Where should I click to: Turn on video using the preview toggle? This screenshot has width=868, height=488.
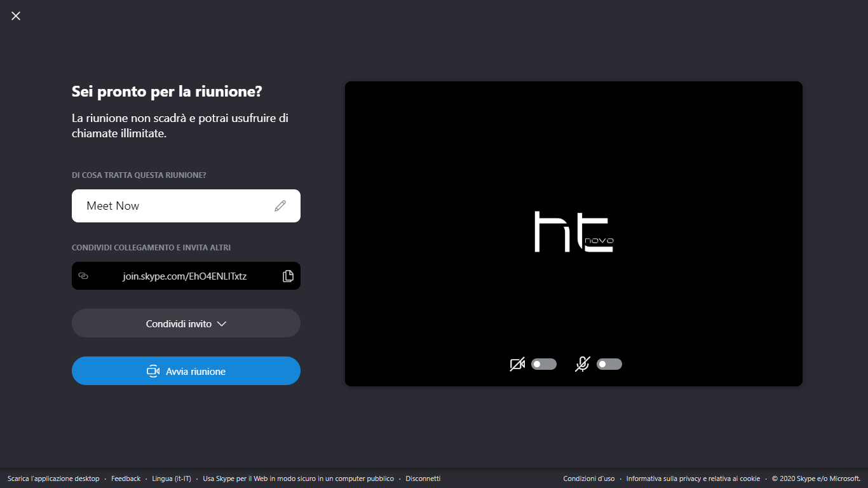click(543, 363)
